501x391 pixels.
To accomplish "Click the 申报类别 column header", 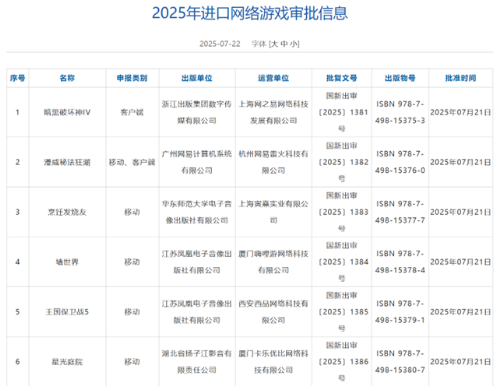I will (132, 78).
